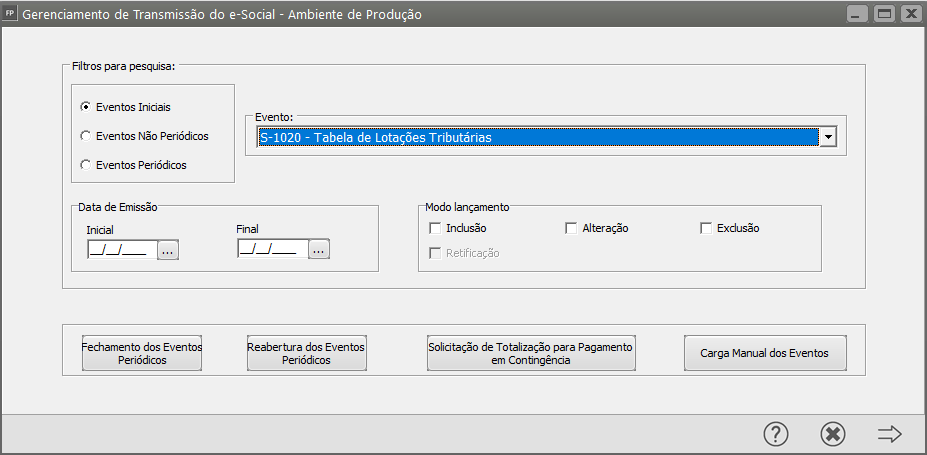Open date picker for Inicial date

point(167,250)
